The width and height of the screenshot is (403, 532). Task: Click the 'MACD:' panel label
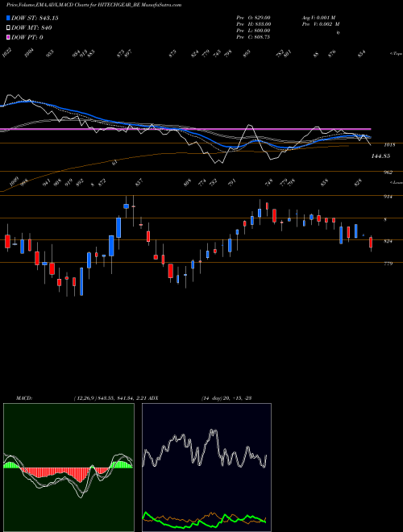24,397
